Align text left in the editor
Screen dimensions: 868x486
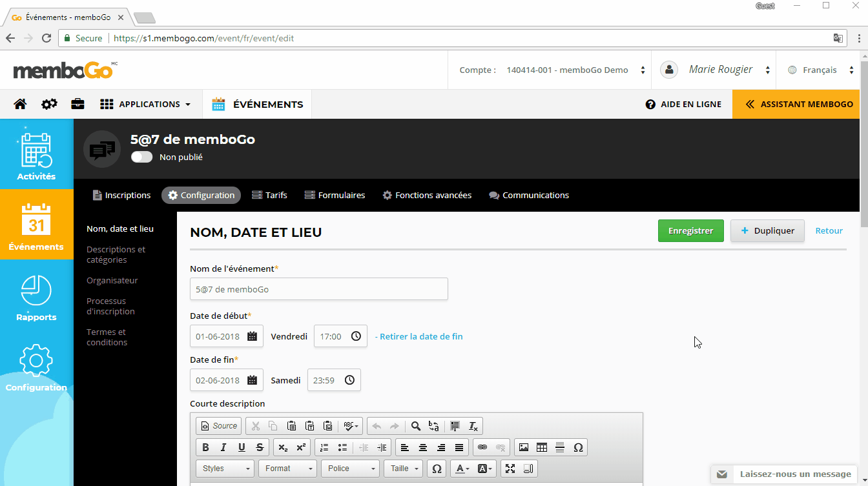point(405,447)
